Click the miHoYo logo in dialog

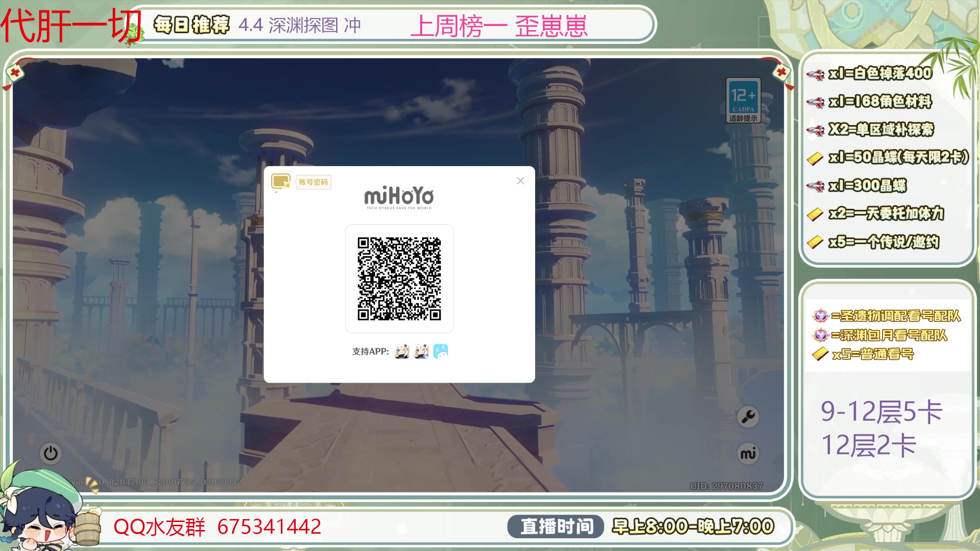(399, 198)
